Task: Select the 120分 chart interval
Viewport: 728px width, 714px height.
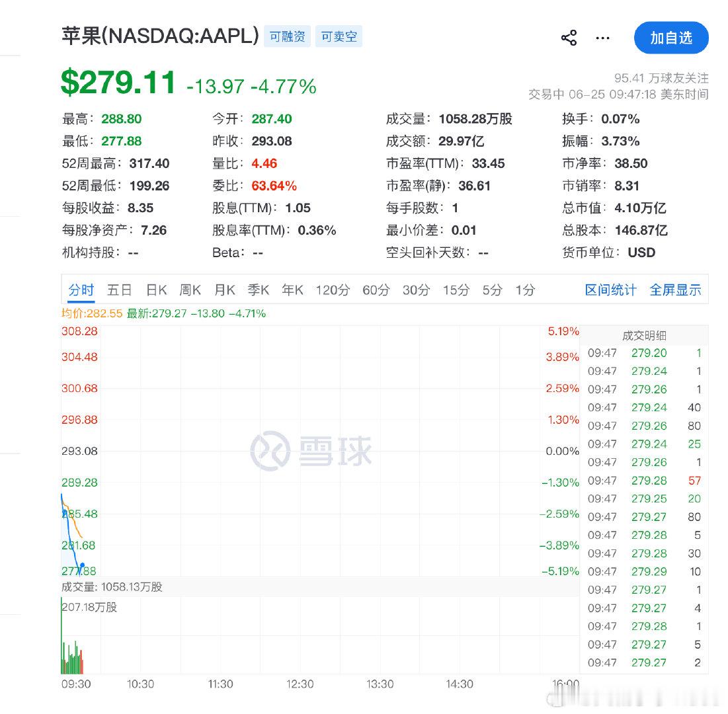Action: tap(333, 290)
